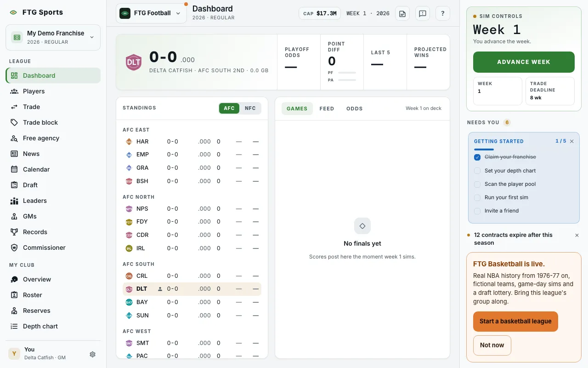Screen dimensions: 588x368
Task: Open Free agency via its sidebar icon
Action: pos(14,138)
